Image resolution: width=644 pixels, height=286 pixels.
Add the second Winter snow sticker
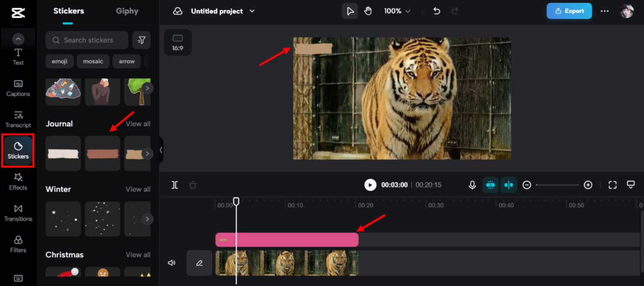click(x=102, y=219)
